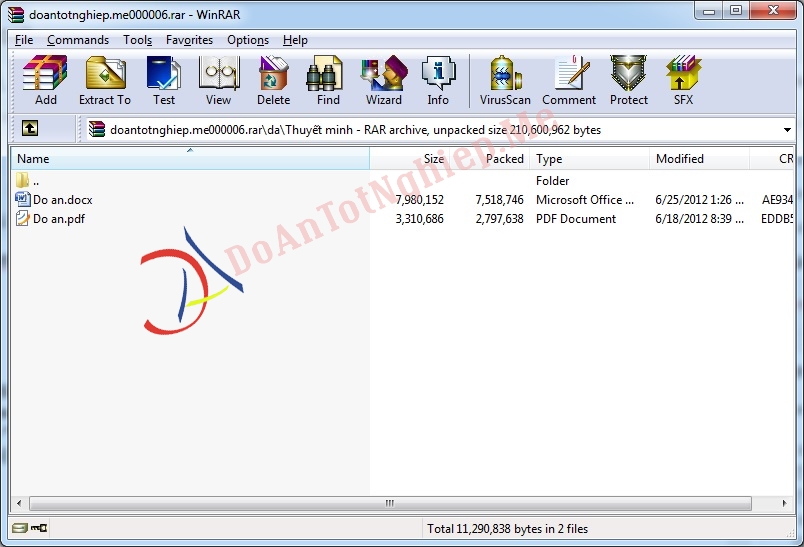Click status text 'Total 11,290,838 bytes in 2 files'
804x547 pixels.
click(508, 529)
